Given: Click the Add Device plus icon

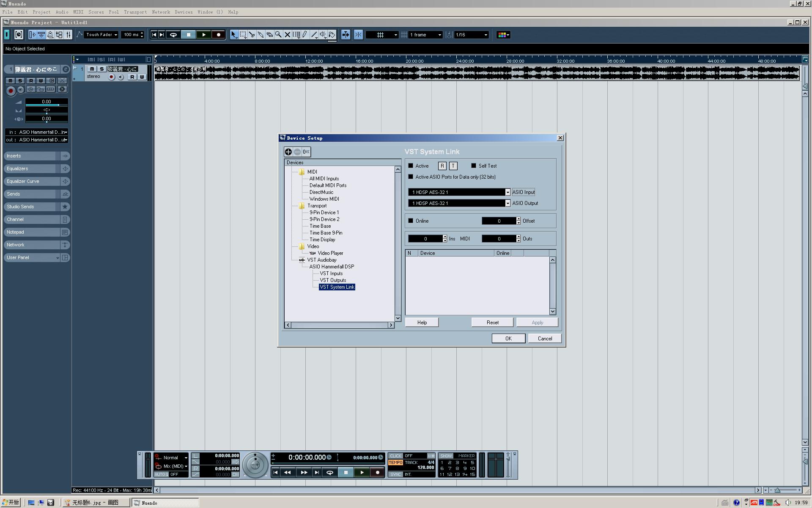Looking at the screenshot, I should coord(288,152).
